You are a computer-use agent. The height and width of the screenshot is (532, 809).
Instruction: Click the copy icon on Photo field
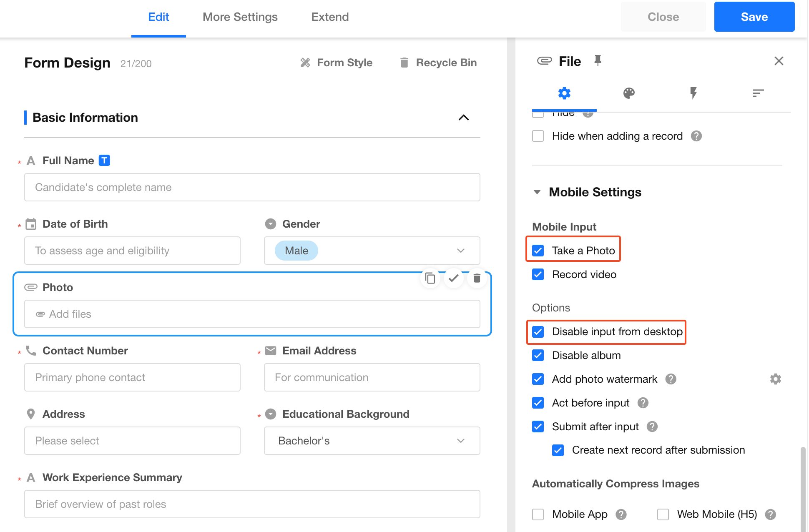tap(430, 278)
